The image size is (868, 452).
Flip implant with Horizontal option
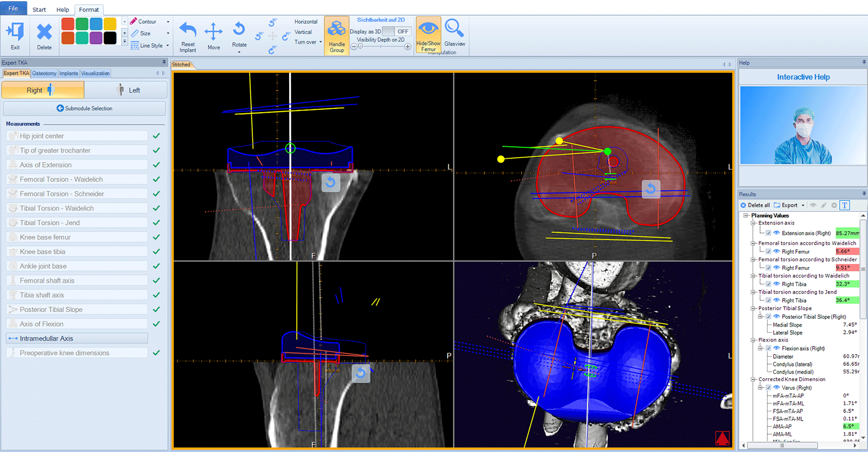click(x=306, y=22)
